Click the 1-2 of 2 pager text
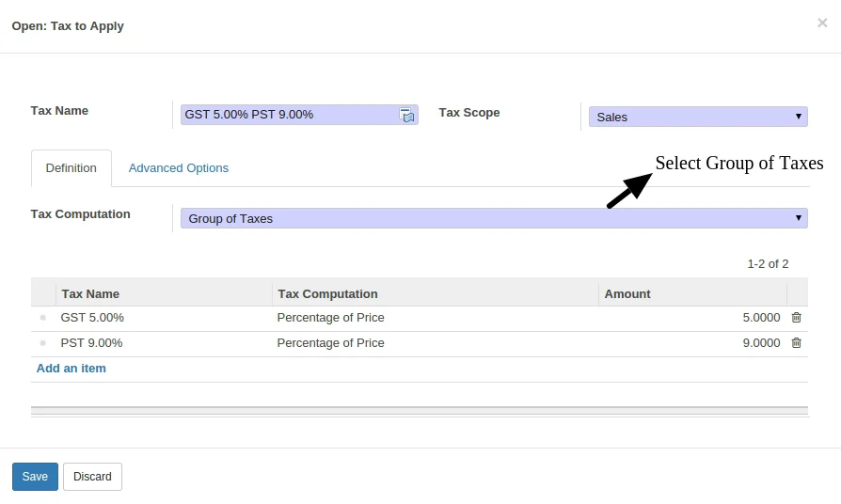 768,264
